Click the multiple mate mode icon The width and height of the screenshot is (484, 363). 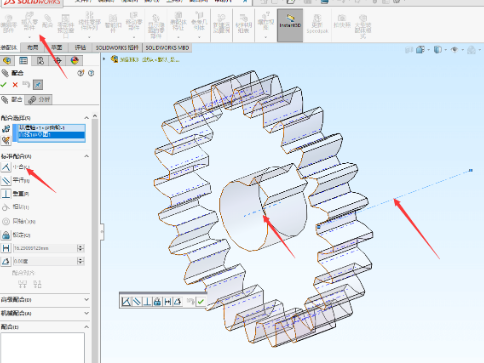click(6, 140)
